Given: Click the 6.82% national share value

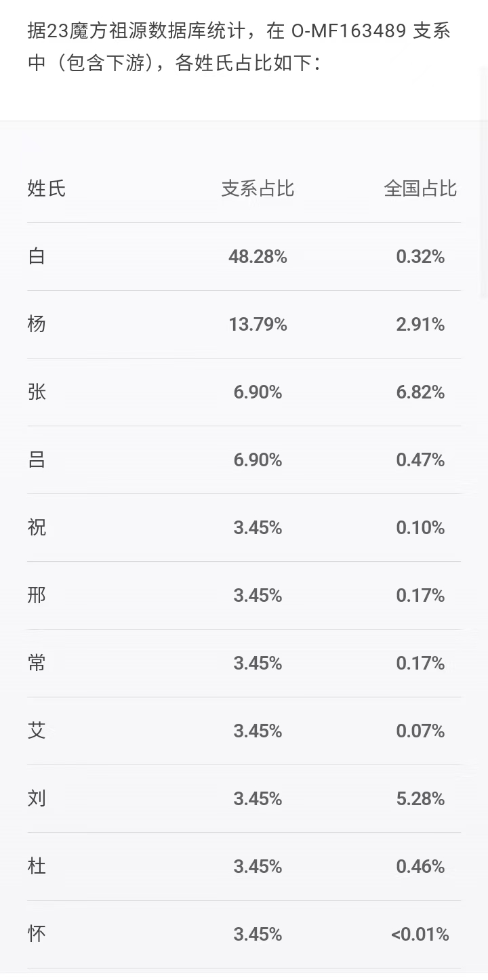Looking at the screenshot, I should 420,392.
